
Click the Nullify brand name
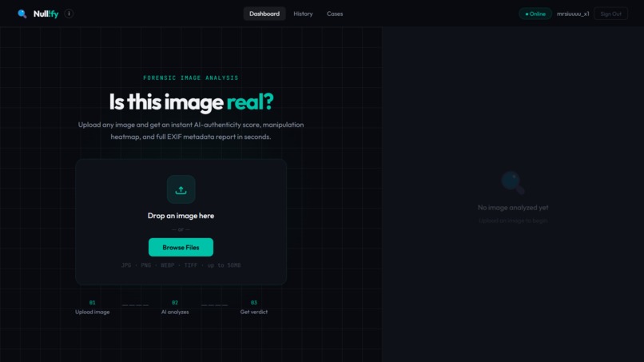coord(46,14)
